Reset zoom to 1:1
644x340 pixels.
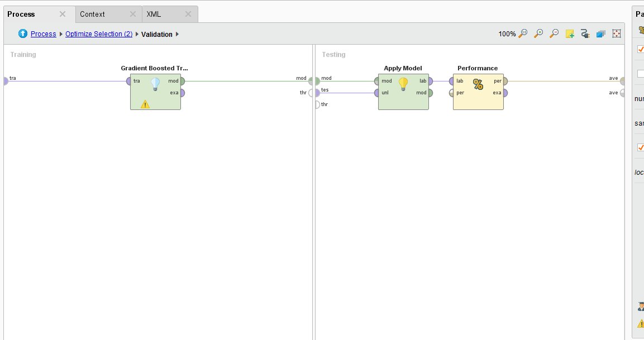point(523,33)
